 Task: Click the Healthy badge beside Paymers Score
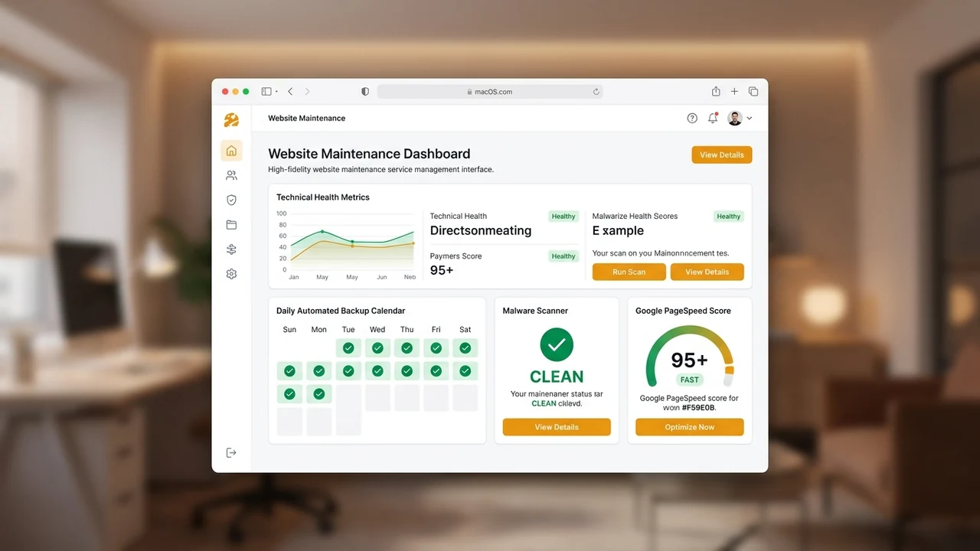coord(563,256)
